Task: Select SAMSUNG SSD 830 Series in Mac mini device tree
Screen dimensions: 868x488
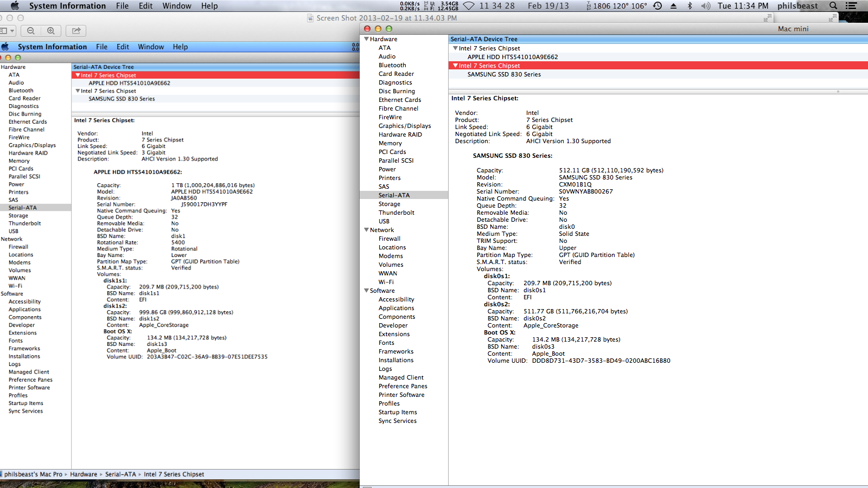Action: [x=504, y=74]
